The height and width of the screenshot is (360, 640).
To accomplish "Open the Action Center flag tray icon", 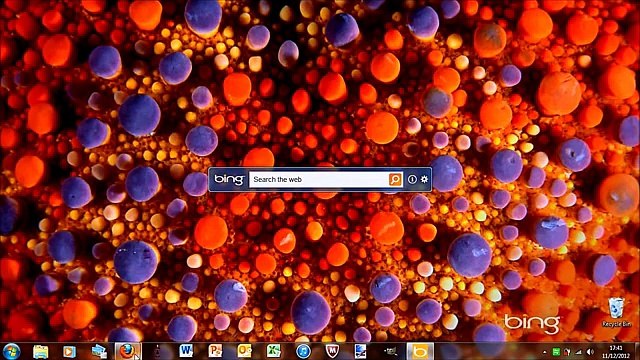I will pyautogui.click(x=567, y=351).
